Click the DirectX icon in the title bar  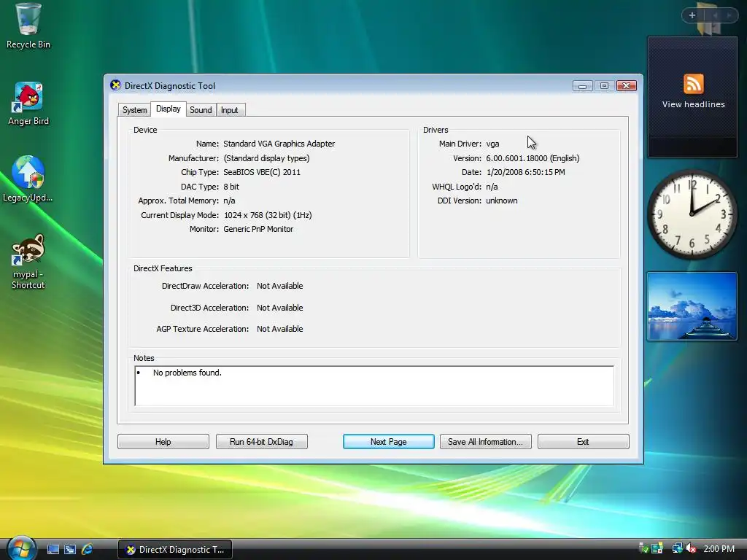pos(115,85)
